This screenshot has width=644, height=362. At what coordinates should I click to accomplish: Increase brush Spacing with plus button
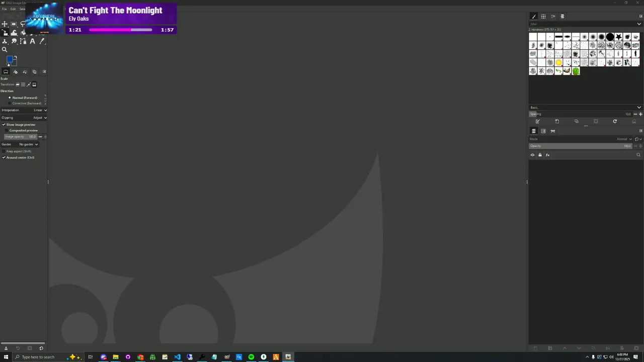point(640,114)
